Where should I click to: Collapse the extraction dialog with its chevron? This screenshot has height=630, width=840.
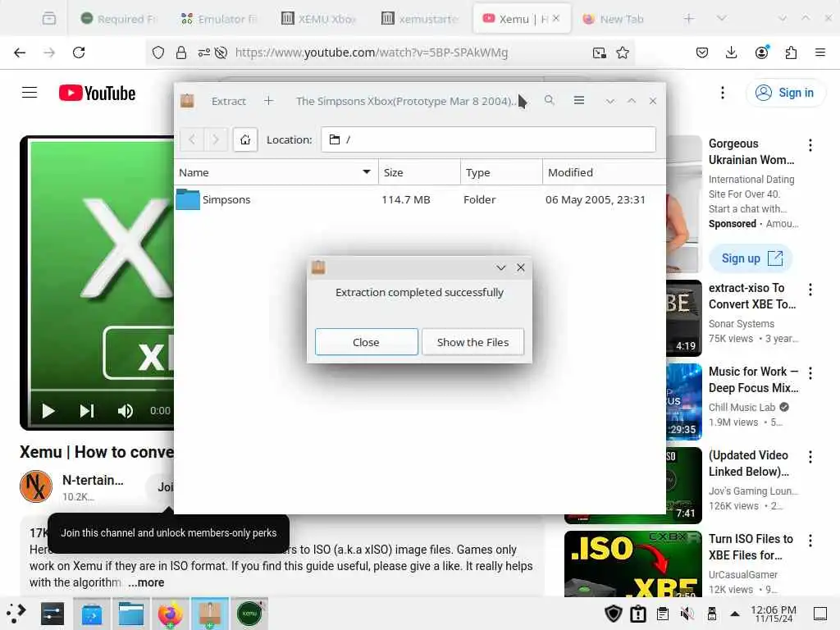pos(501,267)
